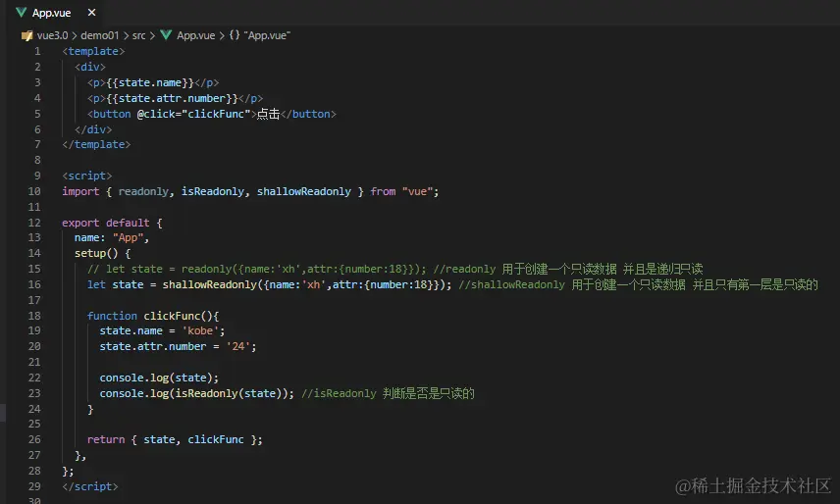840x504 pixels.
Task: Click line number 1 in the gutter
Action: point(37,51)
